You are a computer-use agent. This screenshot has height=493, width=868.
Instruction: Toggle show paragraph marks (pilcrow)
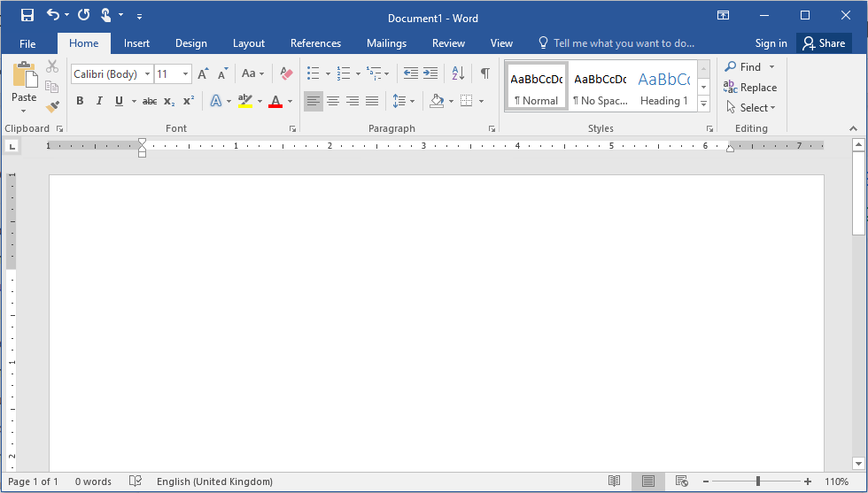click(x=485, y=73)
